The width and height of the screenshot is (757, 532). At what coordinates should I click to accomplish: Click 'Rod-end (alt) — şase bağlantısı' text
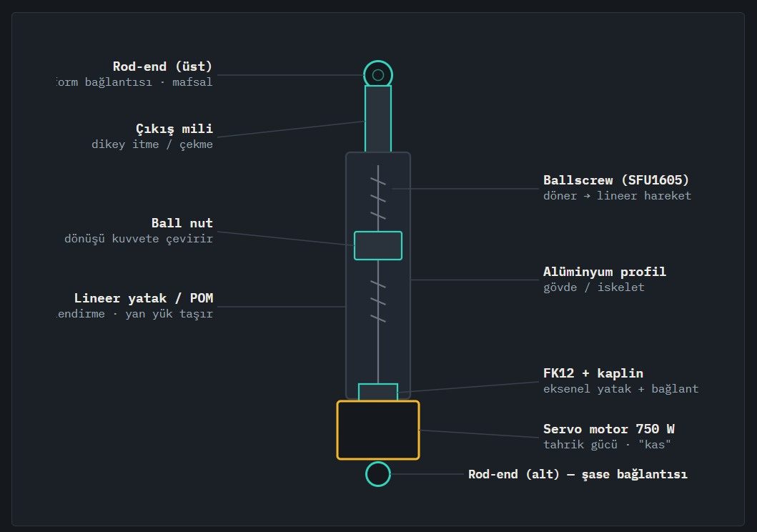[578, 474]
